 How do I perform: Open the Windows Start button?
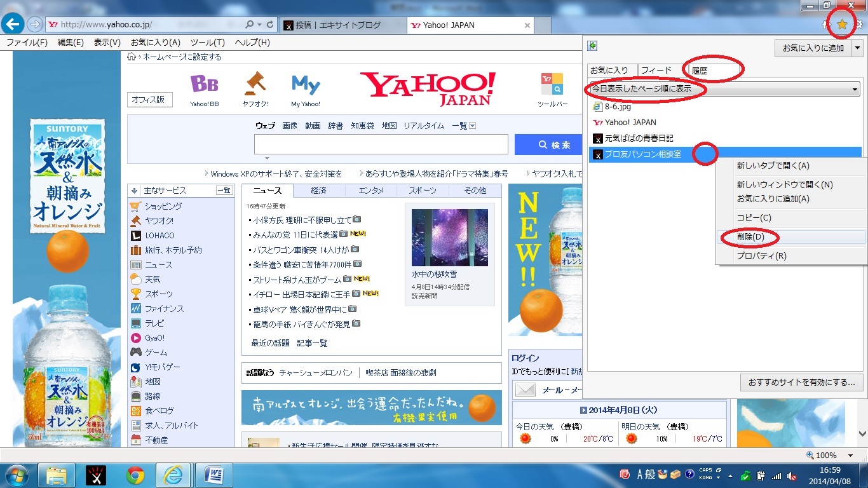[17, 475]
